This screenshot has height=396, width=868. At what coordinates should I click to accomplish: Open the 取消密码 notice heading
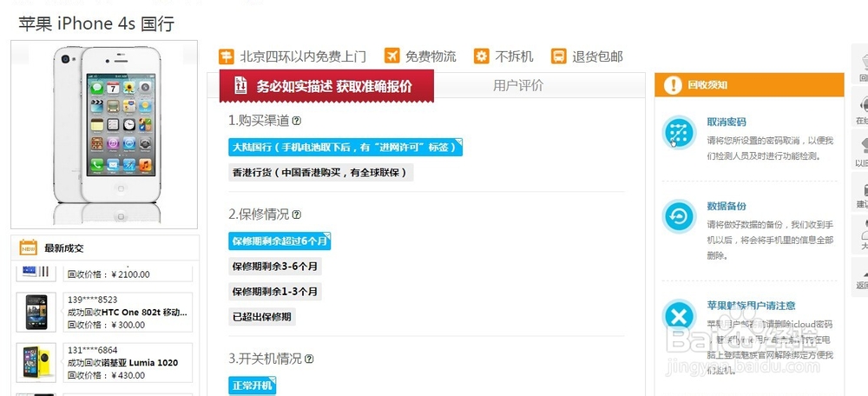pos(727,122)
